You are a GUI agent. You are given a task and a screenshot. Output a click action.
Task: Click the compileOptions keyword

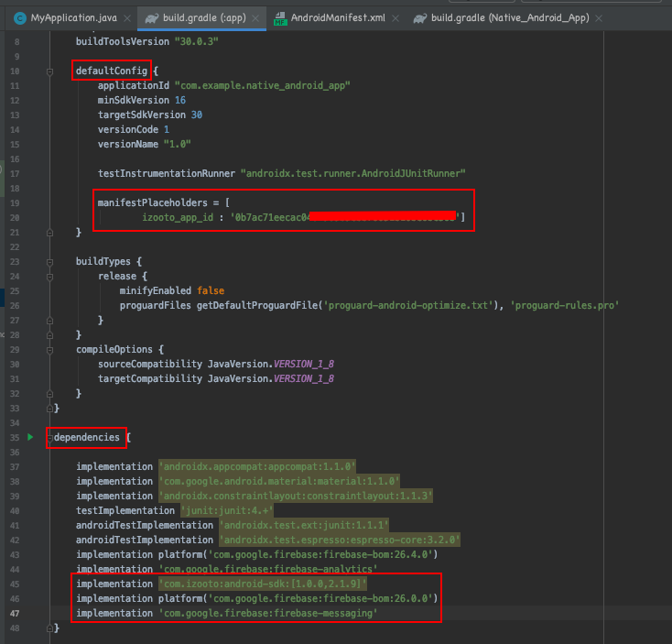click(114, 349)
